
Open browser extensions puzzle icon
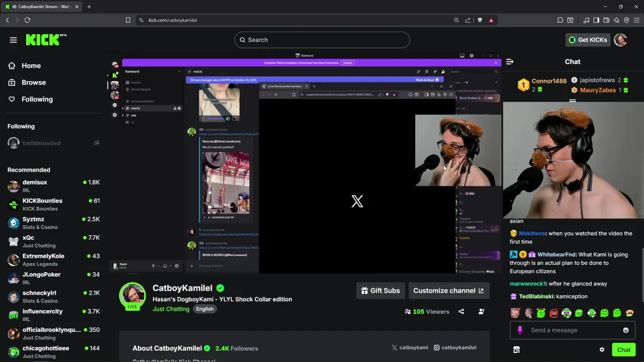click(560, 20)
